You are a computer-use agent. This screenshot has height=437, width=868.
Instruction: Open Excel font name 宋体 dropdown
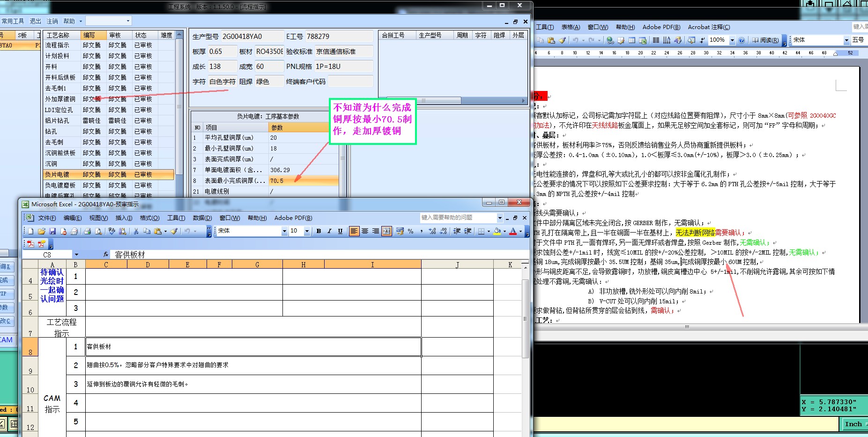(284, 231)
